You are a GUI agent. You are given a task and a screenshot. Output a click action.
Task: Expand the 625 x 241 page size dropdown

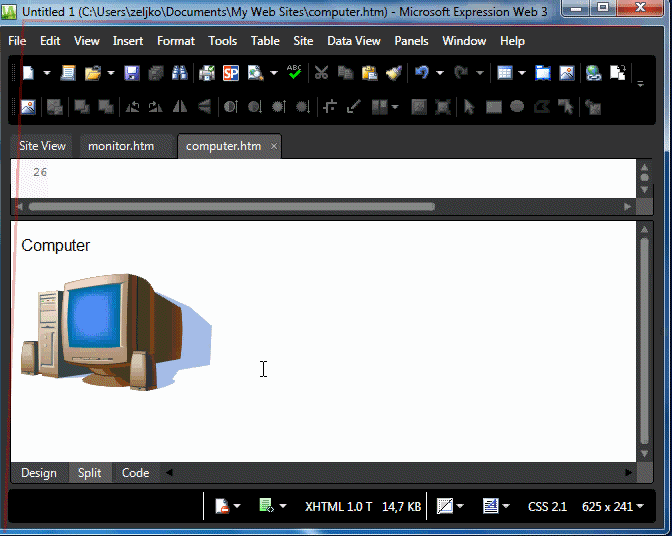point(640,507)
